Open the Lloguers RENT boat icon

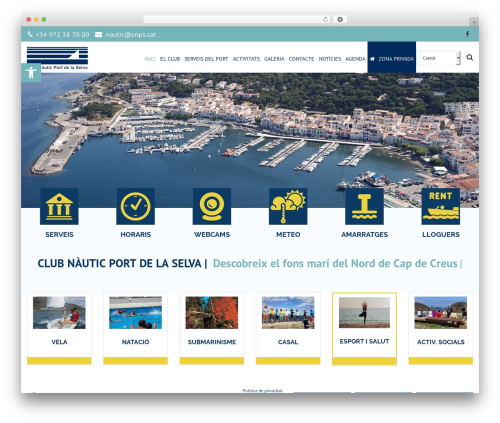coord(441,206)
